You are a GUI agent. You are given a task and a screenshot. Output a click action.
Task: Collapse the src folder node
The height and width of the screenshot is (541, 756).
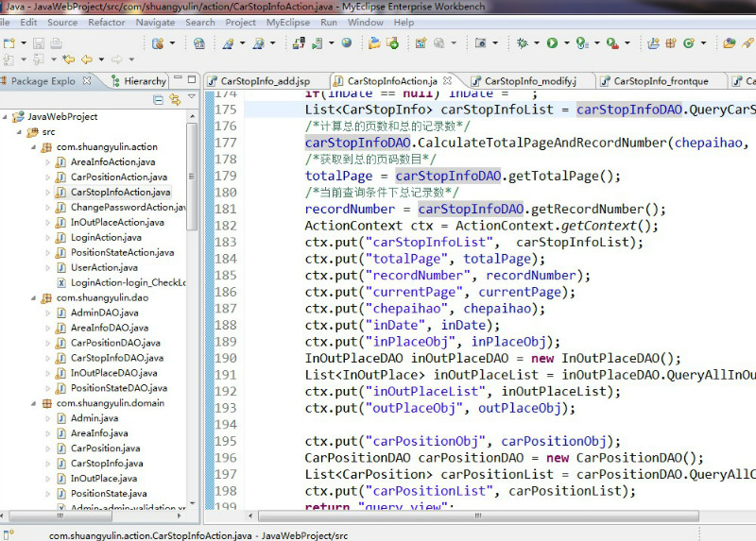19,131
